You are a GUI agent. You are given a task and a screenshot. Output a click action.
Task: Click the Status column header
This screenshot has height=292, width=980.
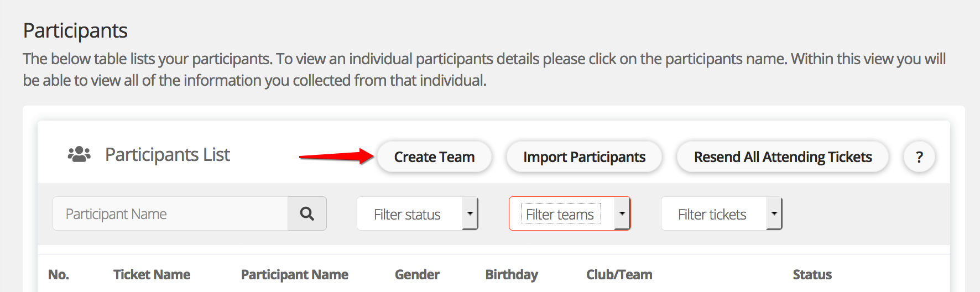pyautogui.click(x=812, y=274)
